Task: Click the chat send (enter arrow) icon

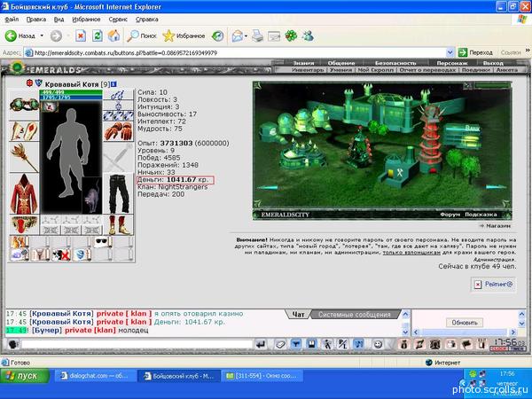Action: pos(261,345)
